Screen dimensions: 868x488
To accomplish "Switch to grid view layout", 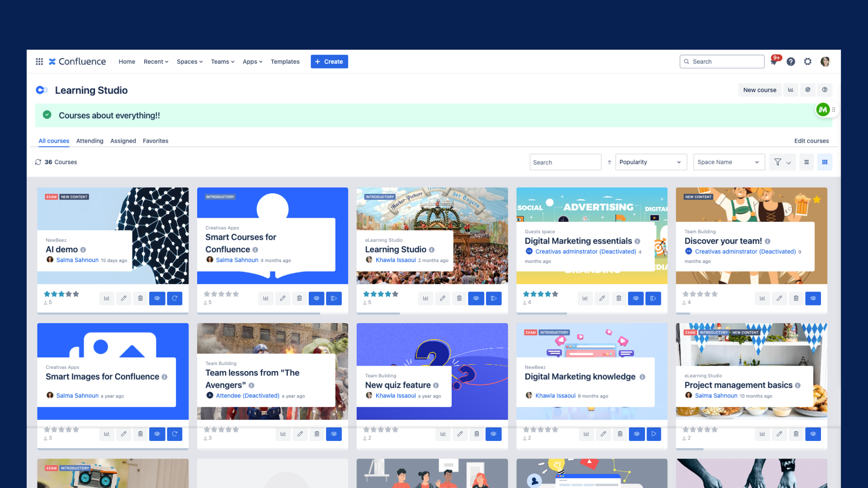I will coord(825,162).
